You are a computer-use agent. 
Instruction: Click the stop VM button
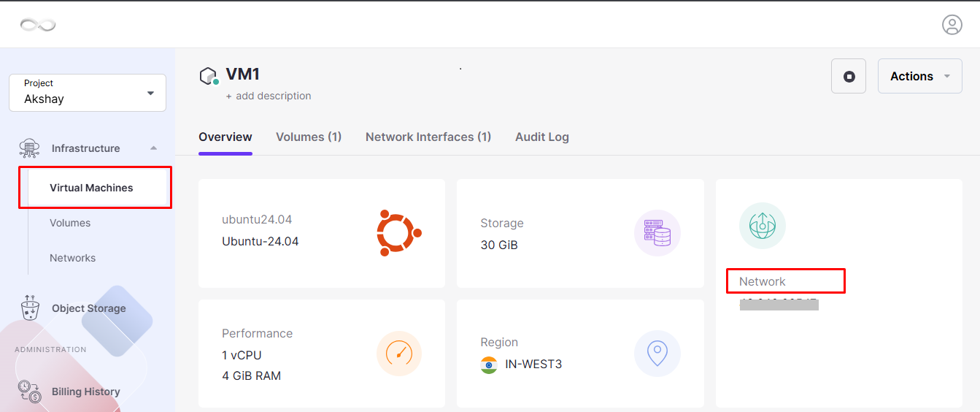point(849,76)
